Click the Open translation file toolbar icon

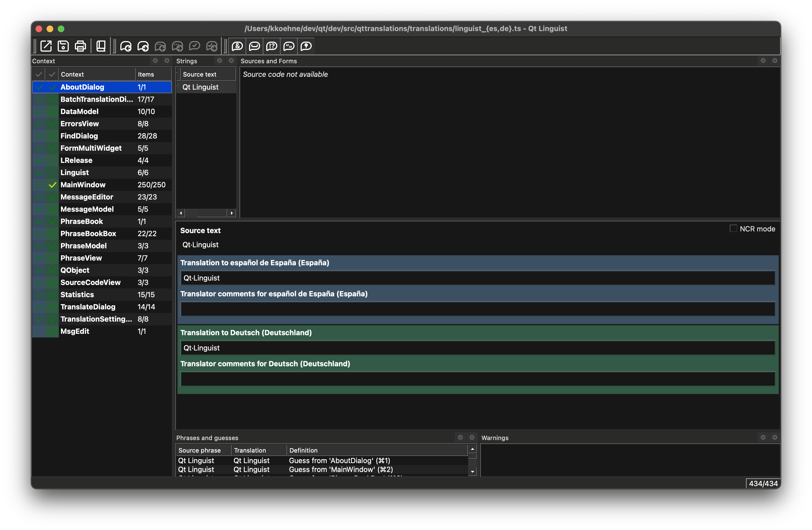[x=46, y=46]
